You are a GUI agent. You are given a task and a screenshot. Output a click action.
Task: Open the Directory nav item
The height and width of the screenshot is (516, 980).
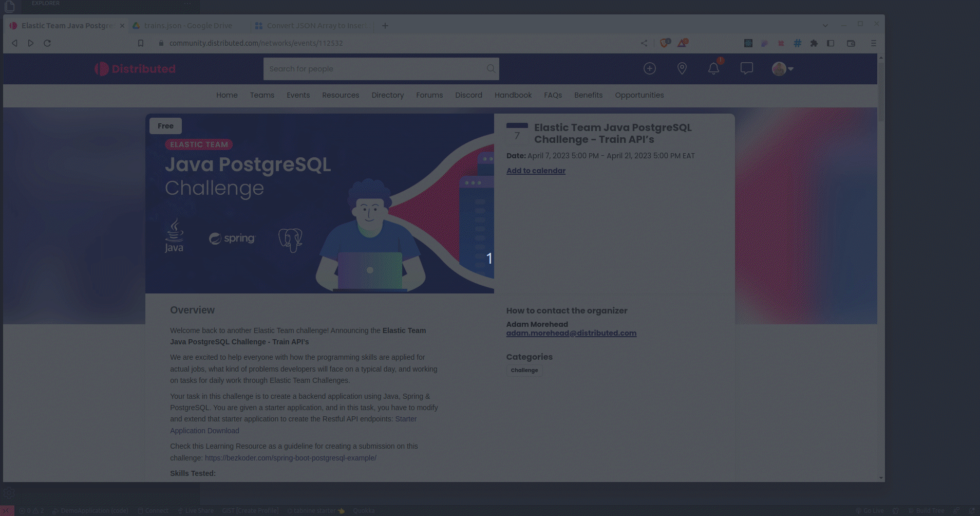click(388, 95)
